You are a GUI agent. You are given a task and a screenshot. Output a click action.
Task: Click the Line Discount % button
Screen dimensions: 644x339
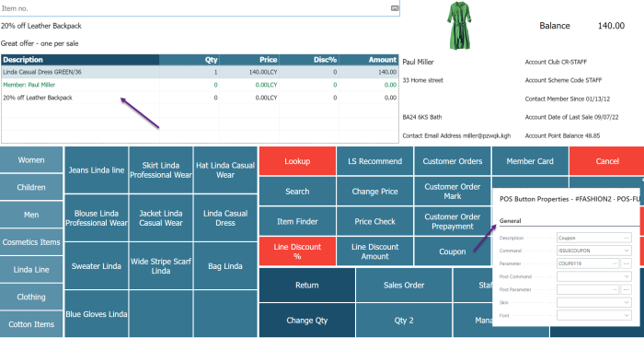(x=297, y=251)
